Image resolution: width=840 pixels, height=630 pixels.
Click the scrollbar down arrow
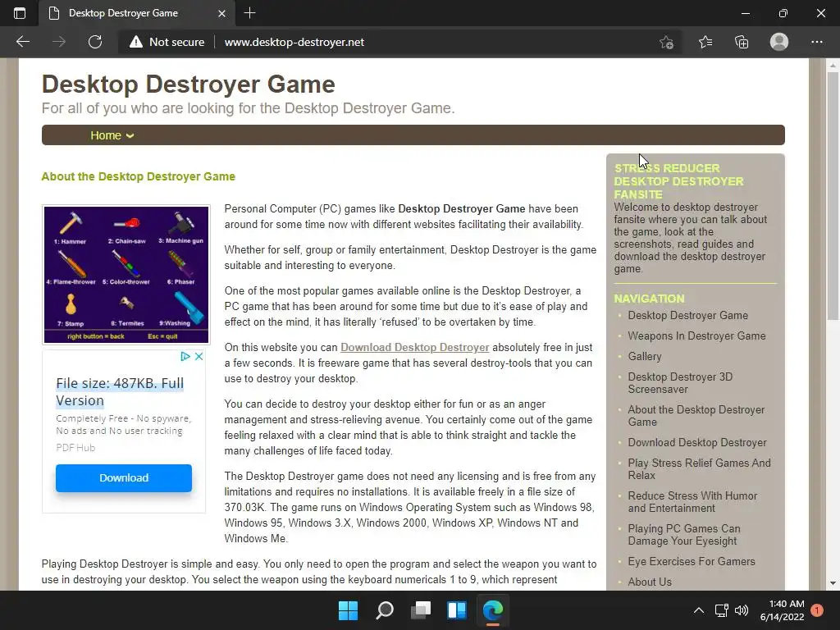coord(833,583)
